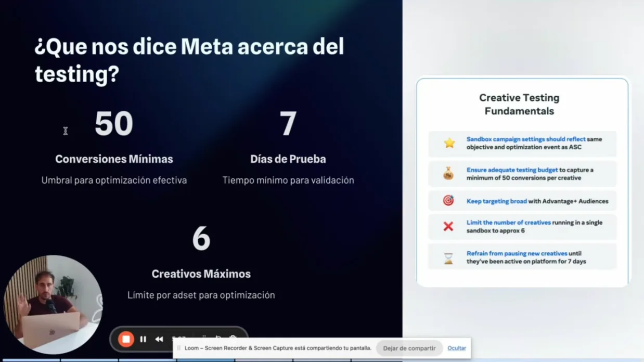Click the large number '7'
This screenshot has height=362, width=644.
tap(288, 124)
